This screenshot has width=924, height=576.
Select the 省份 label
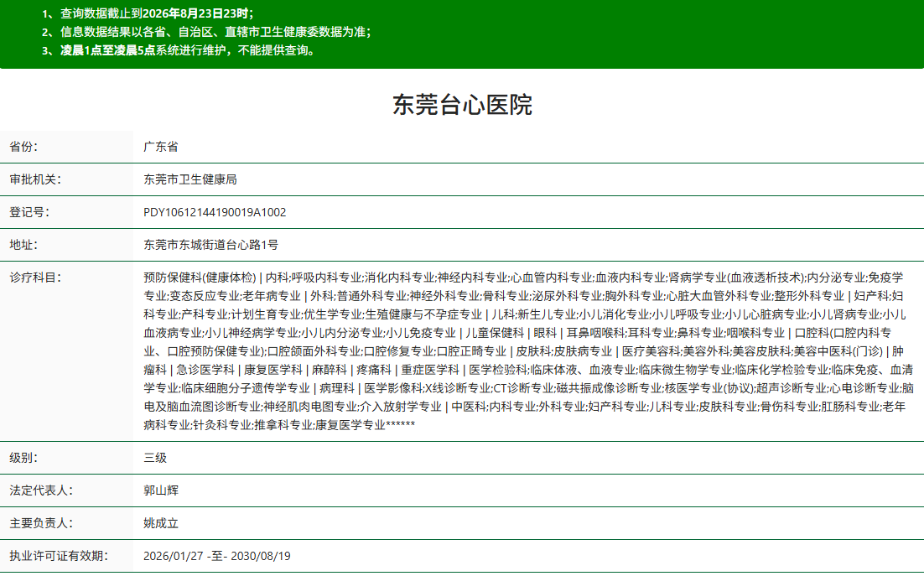coord(23,147)
